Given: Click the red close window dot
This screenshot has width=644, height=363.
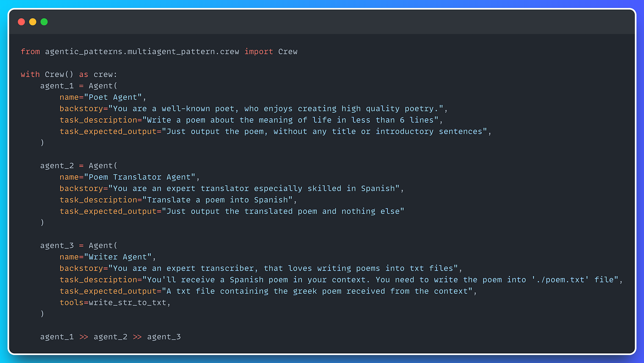Looking at the screenshot, I should click(x=21, y=22).
